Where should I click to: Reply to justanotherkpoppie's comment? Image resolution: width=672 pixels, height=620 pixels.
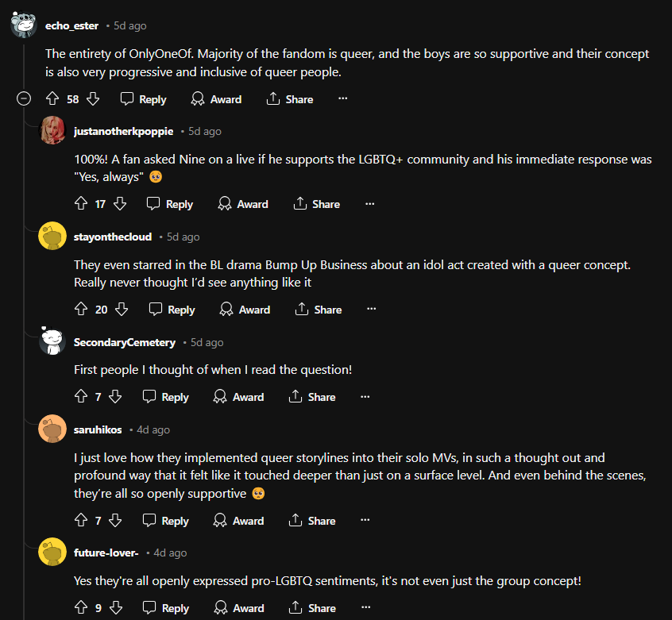(170, 204)
